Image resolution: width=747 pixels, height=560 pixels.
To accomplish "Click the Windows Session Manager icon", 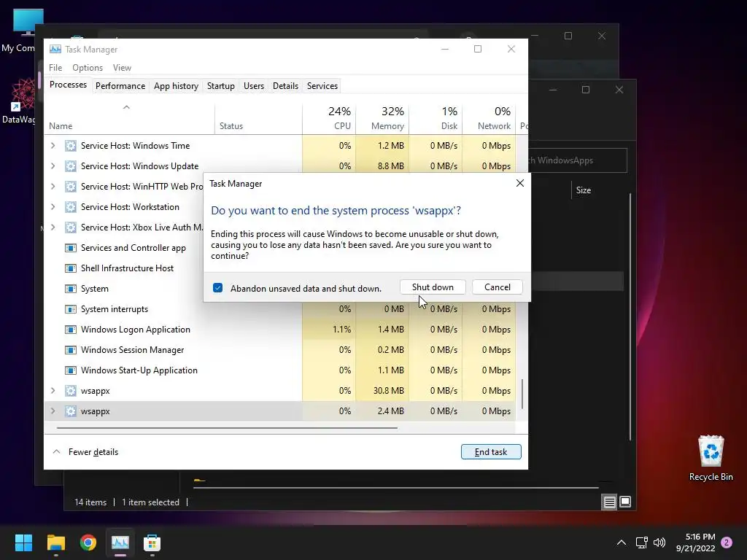I will click(71, 350).
